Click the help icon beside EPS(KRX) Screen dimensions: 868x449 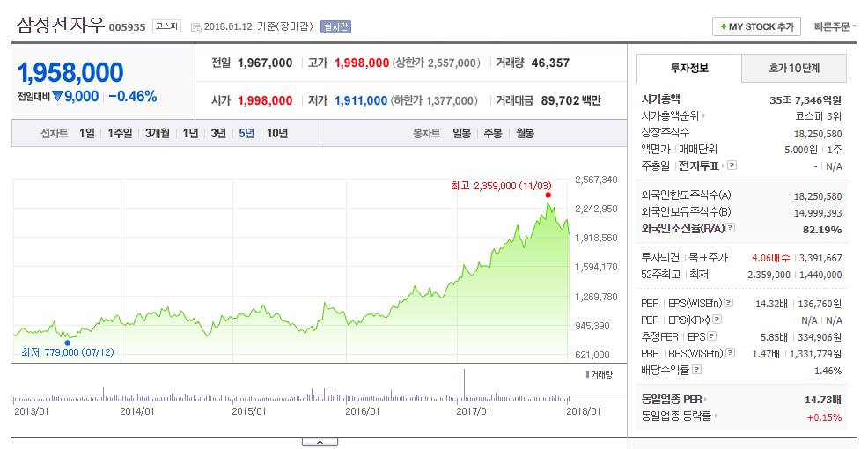pos(717,319)
